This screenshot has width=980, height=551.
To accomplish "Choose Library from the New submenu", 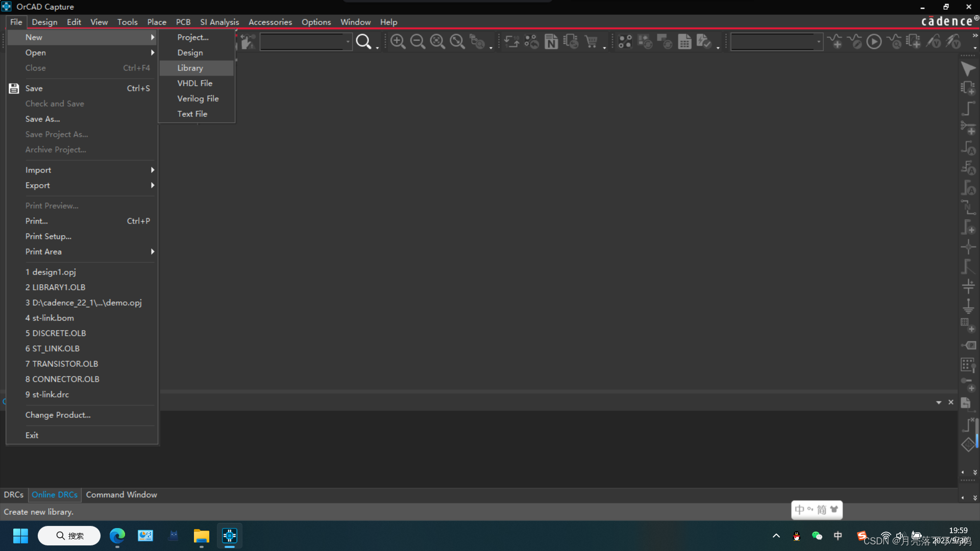I will pyautogui.click(x=197, y=68).
